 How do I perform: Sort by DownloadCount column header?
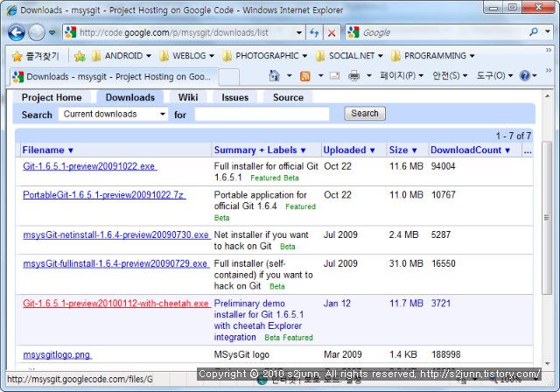(470, 150)
